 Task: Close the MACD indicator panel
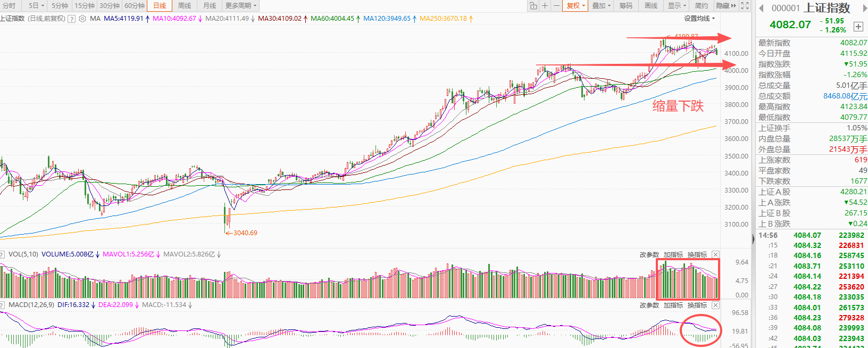(715, 305)
